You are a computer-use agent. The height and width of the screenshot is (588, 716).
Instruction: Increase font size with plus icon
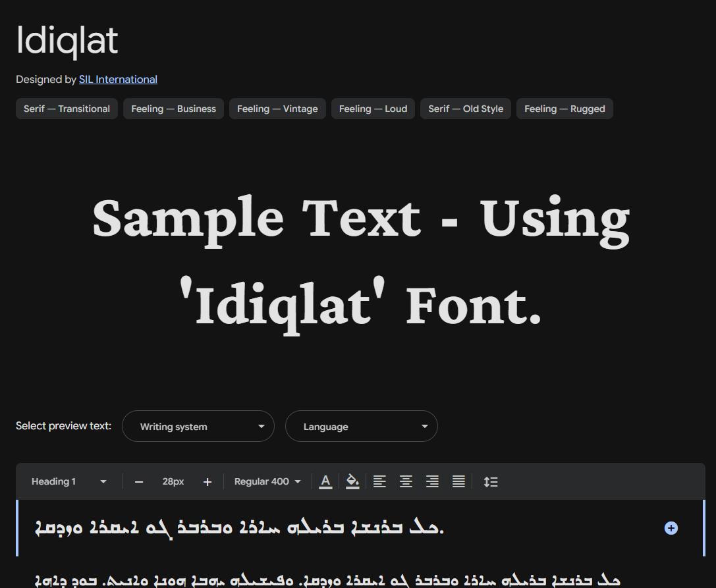(x=207, y=481)
